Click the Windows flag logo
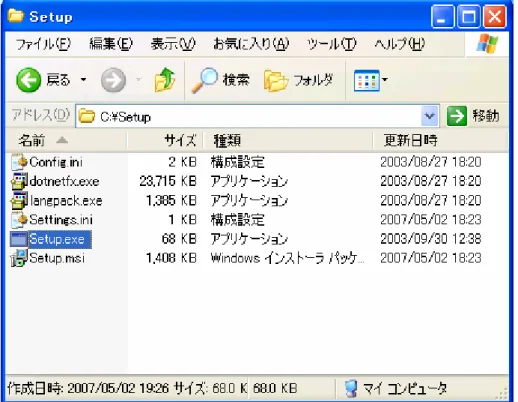 [487, 43]
